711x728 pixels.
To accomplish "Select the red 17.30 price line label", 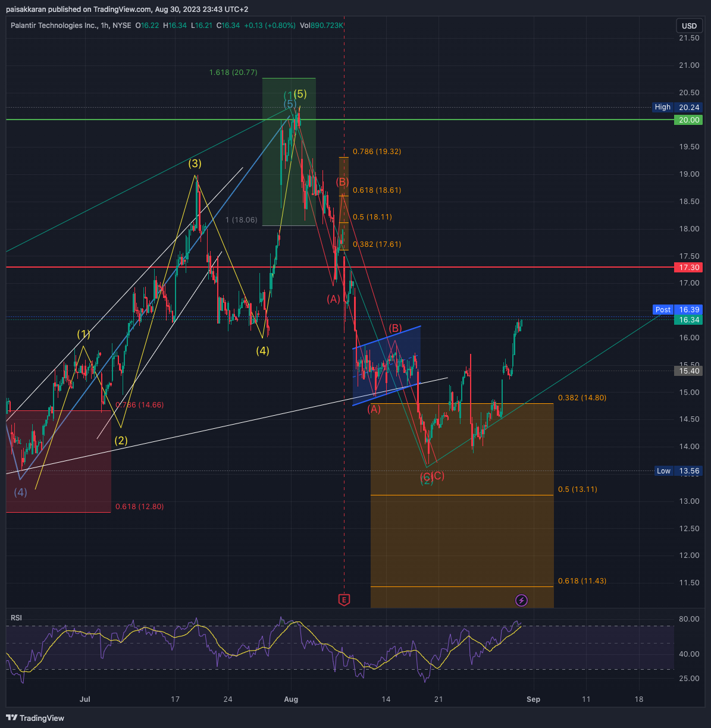I will point(688,268).
